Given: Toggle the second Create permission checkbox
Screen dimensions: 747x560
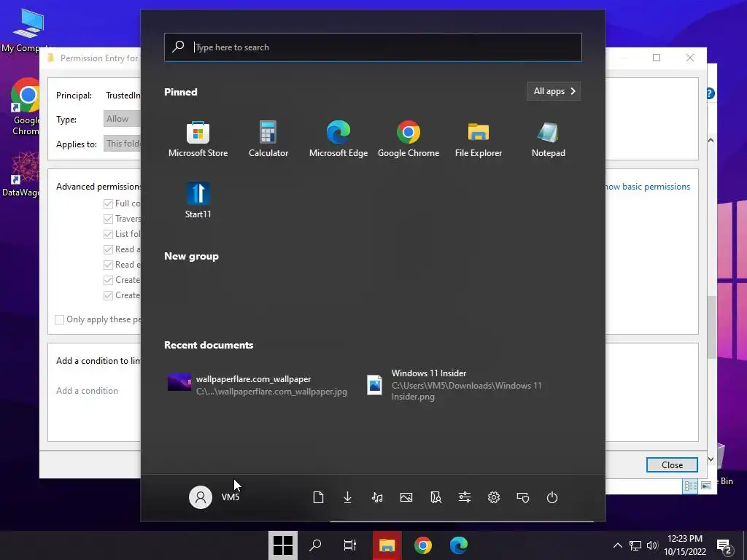Looking at the screenshot, I should (x=108, y=295).
